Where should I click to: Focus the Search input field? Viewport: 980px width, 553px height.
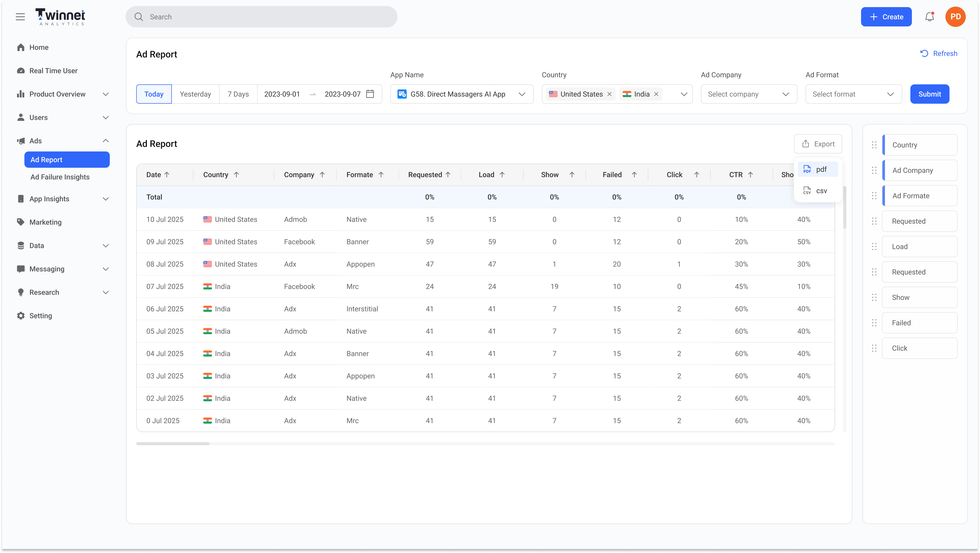click(261, 17)
